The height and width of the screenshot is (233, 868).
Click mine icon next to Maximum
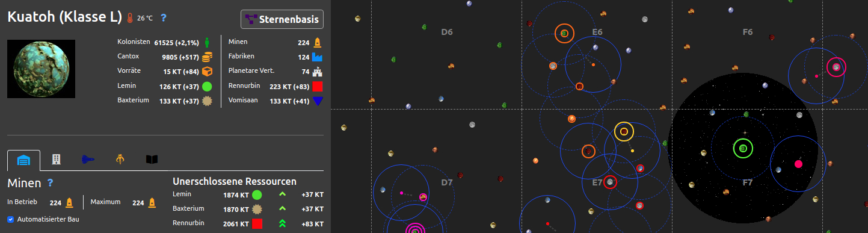tap(152, 203)
